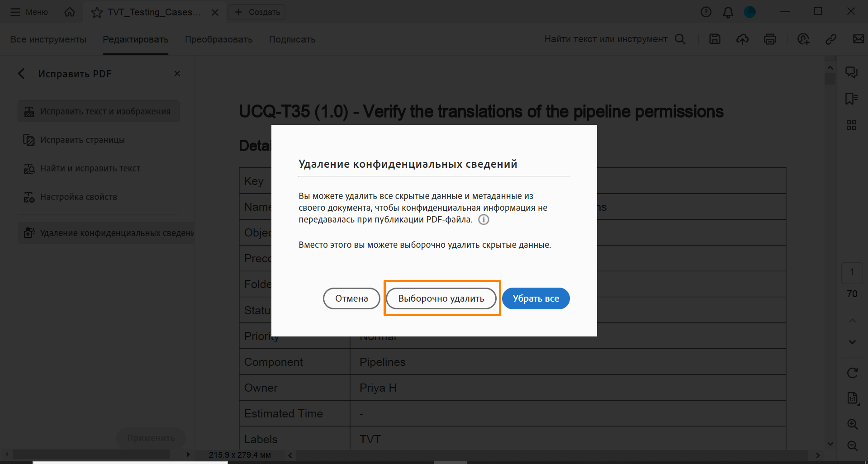Click the Найти текст или инструмент search field
The height and width of the screenshot is (464, 868).
[x=606, y=39]
